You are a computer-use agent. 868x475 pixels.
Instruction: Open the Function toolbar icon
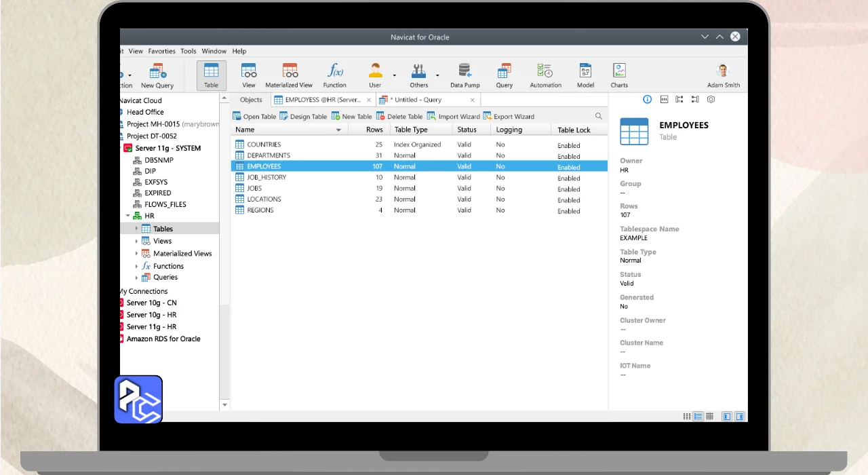coord(334,75)
